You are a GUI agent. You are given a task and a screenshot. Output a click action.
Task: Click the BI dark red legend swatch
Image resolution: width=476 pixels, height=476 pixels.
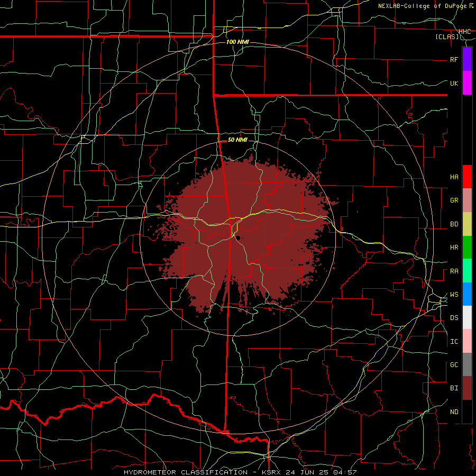coord(467,388)
